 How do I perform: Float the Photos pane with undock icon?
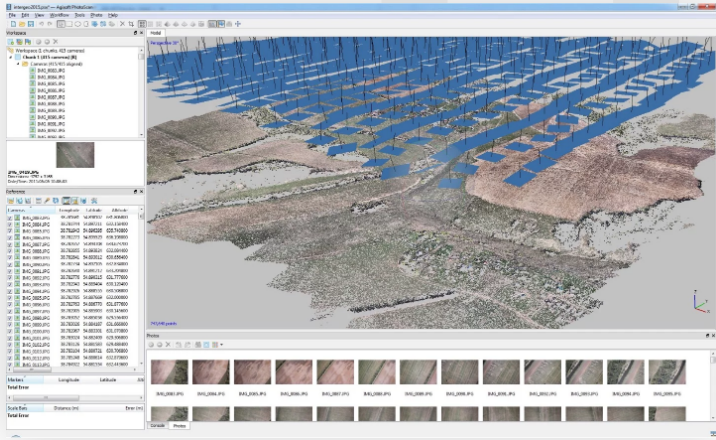(x=707, y=335)
